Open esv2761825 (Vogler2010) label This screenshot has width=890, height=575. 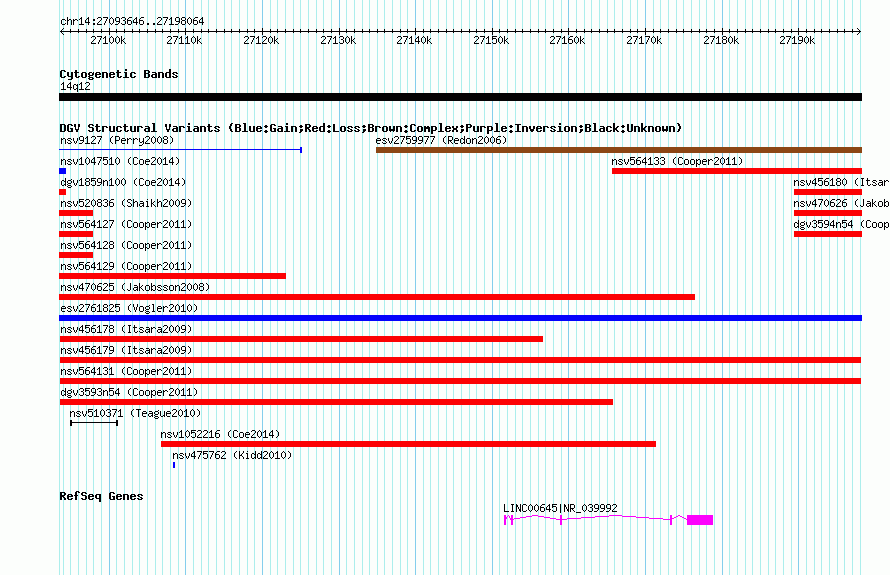coord(129,308)
